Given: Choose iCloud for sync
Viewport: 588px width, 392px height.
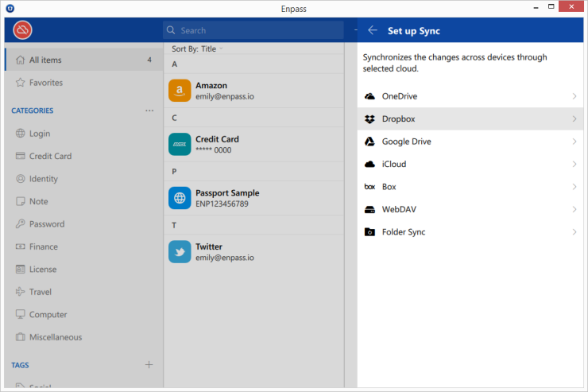Looking at the screenshot, I should pyautogui.click(x=470, y=164).
